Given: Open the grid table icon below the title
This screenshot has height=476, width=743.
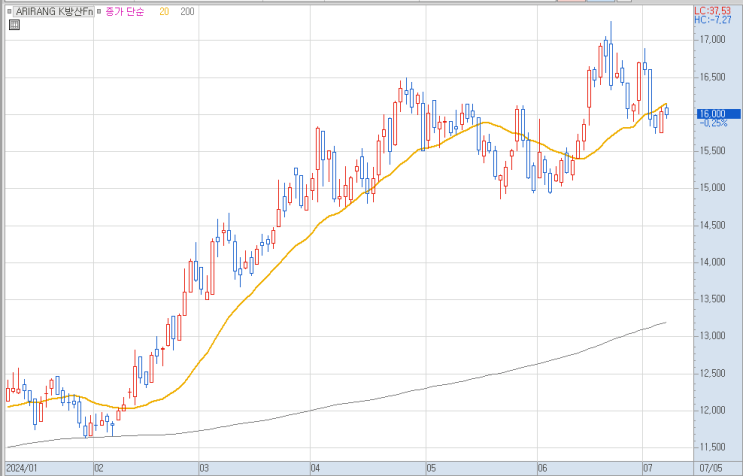Looking at the screenshot, I should [15, 25].
